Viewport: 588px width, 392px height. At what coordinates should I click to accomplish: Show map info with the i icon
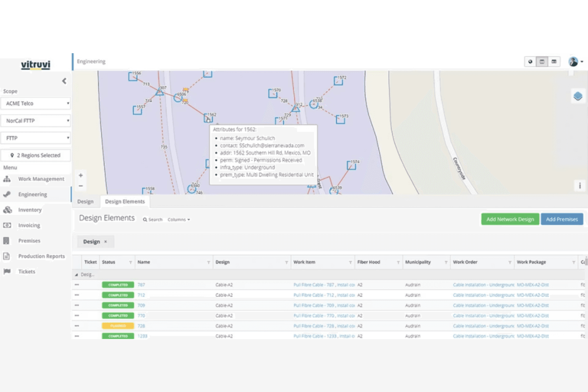click(x=580, y=185)
